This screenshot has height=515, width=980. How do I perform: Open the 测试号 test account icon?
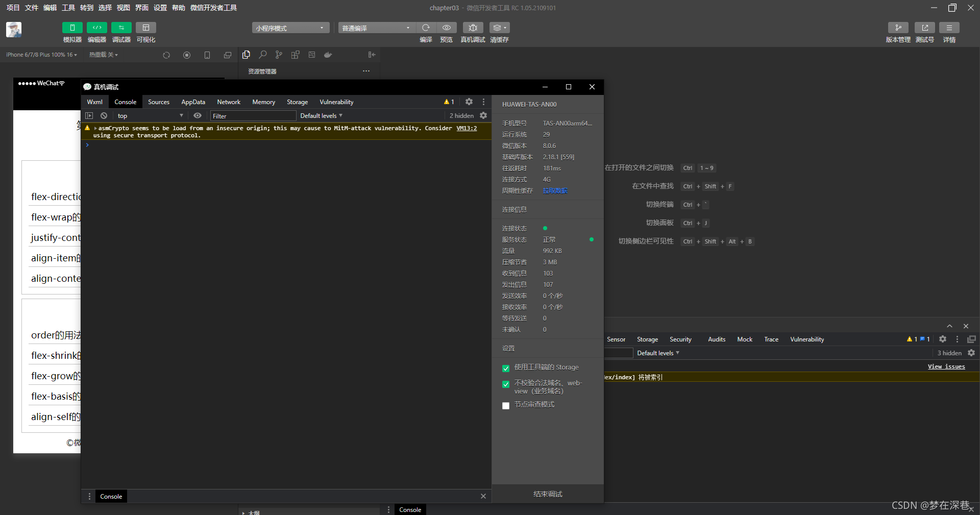coord(924,28)
